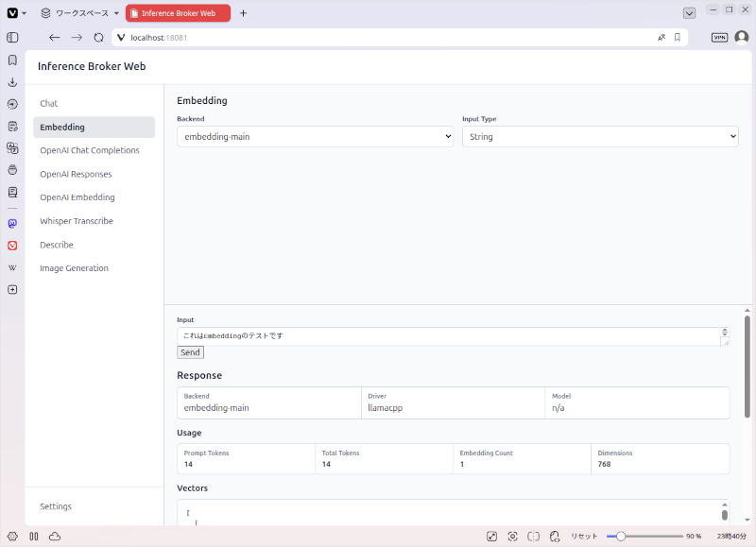The image size is (756, 547).
Task: Click the Vectors box scrollbar thumb
Action: coord(725,515)
